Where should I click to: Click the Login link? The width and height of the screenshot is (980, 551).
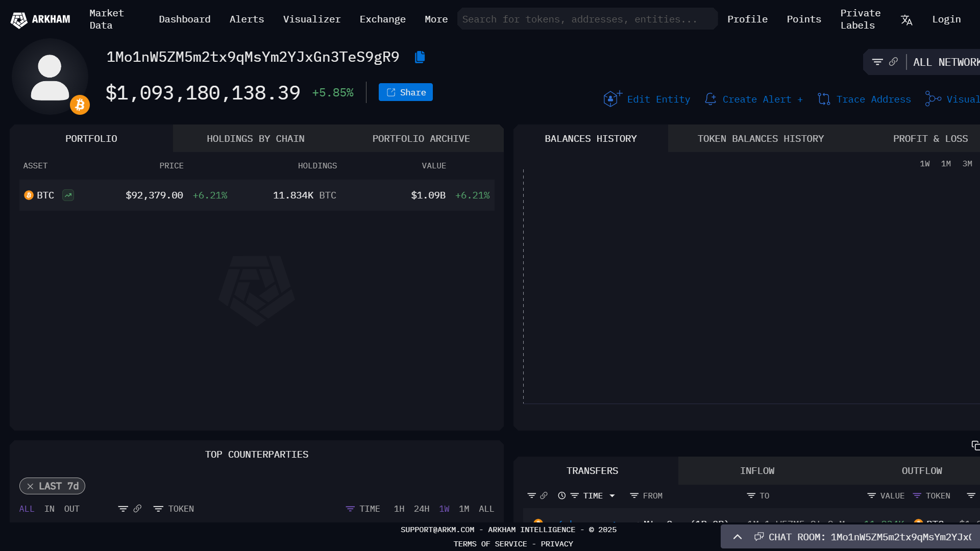click(946, 19)
